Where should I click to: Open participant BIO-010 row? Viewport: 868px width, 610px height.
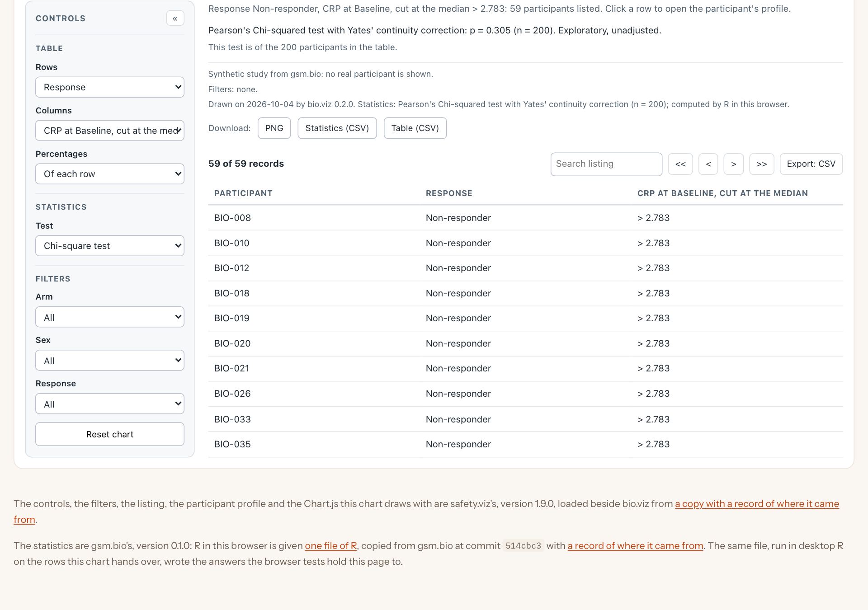click(525, 243)
